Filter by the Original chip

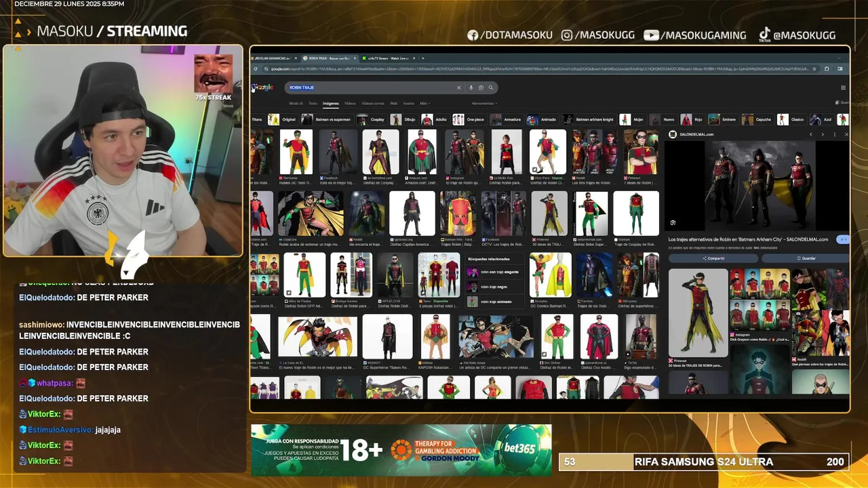pyautogui.click(x=283, y=120)
